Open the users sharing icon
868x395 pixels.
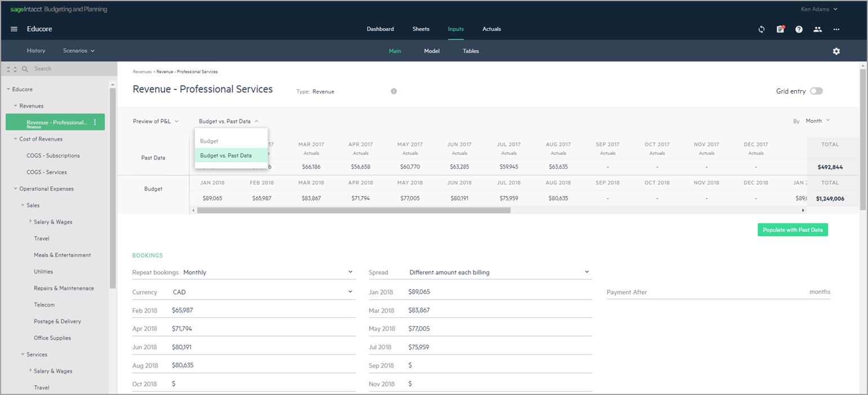[x=818, y=29]
